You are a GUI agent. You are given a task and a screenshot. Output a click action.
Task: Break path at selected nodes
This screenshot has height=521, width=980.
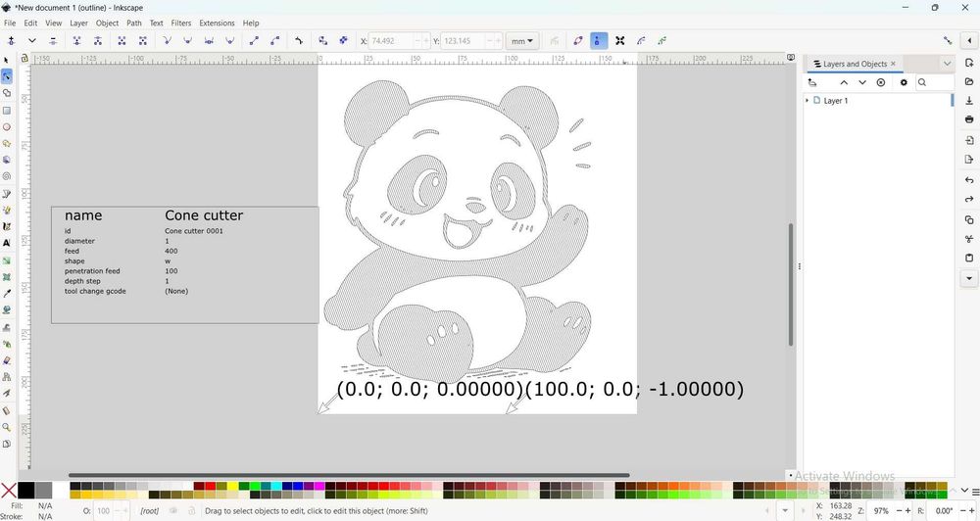click(x=98, y=40)
